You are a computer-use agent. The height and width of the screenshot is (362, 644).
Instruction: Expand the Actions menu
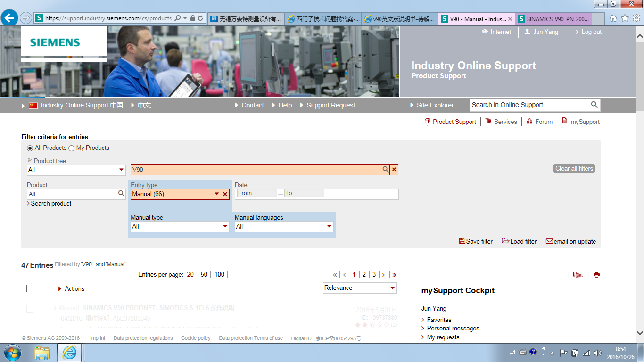coord(71,288)
